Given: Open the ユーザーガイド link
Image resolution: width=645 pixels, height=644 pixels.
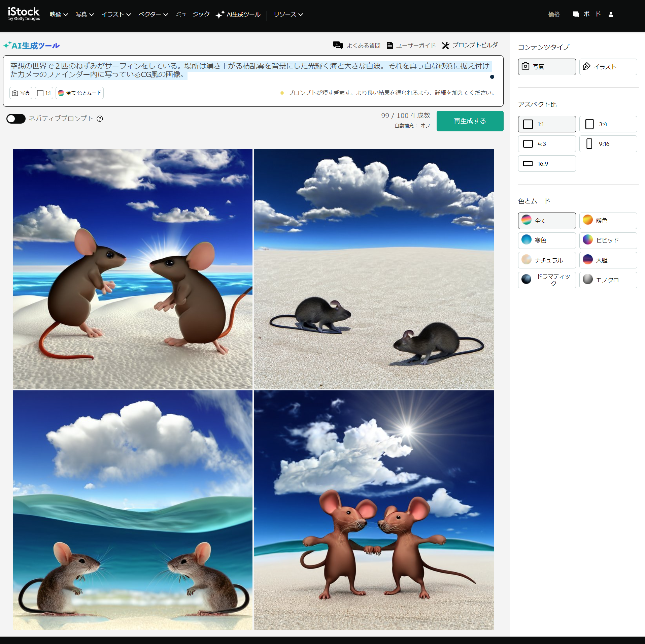Looking at the screenshot, I should [416, 45].
